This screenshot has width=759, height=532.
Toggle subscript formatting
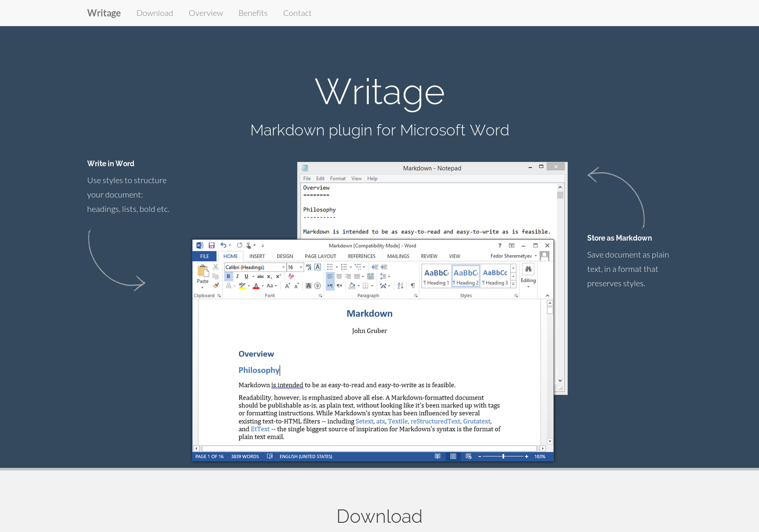[269, 277]
